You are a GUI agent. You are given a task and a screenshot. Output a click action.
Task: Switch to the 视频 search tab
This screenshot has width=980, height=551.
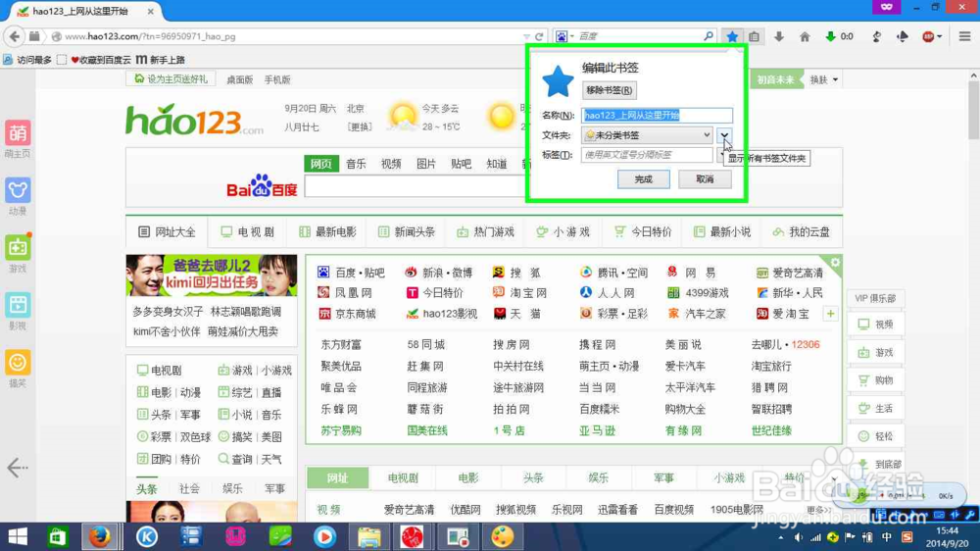click(391, 164)
